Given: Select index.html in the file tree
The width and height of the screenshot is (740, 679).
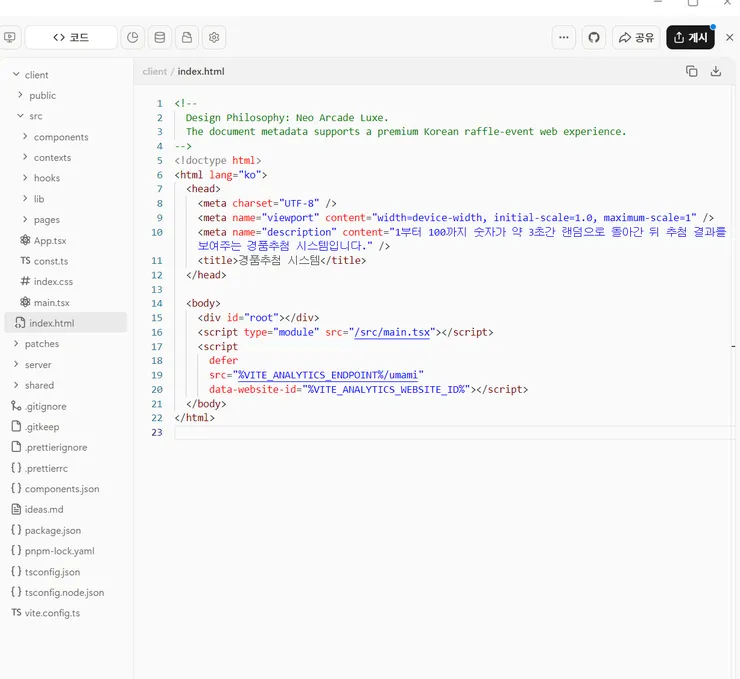Looking at the screenshot, I should click(x=66, y=323).
